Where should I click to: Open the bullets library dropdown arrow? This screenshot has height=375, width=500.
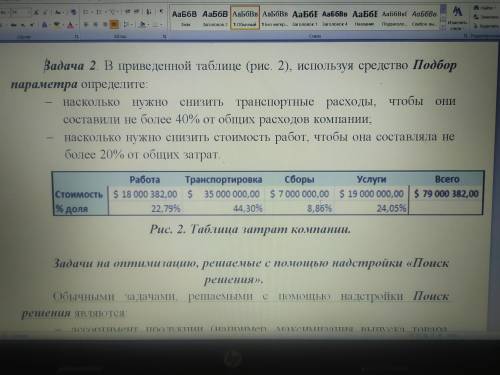pyautogui.click(x=92, y=12)
